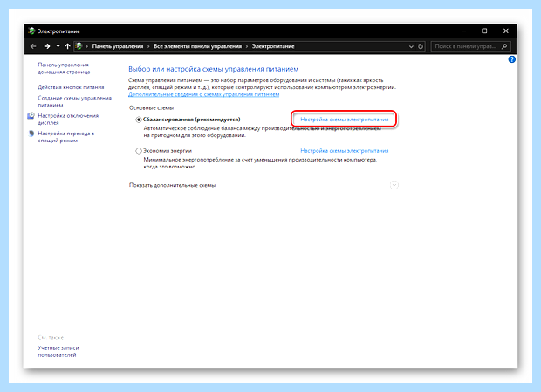The image size is (541, 392).
Task: Open plan settings for Сбалансированная
Action: [x=345, y=120]
